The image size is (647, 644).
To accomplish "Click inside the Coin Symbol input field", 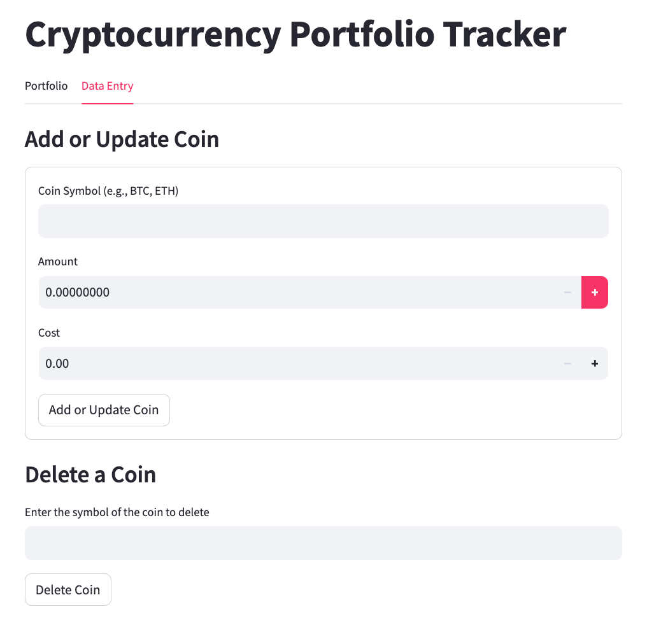I will (x=323, y=221).
